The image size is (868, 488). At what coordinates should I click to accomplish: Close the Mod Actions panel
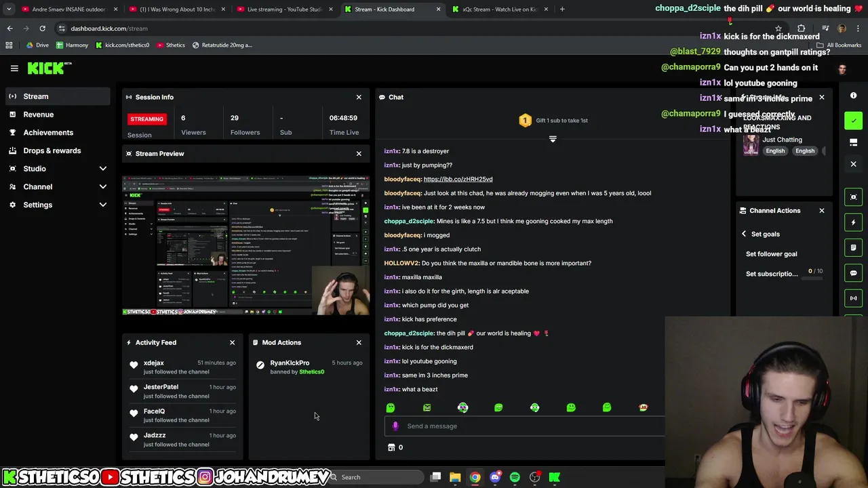359,342
